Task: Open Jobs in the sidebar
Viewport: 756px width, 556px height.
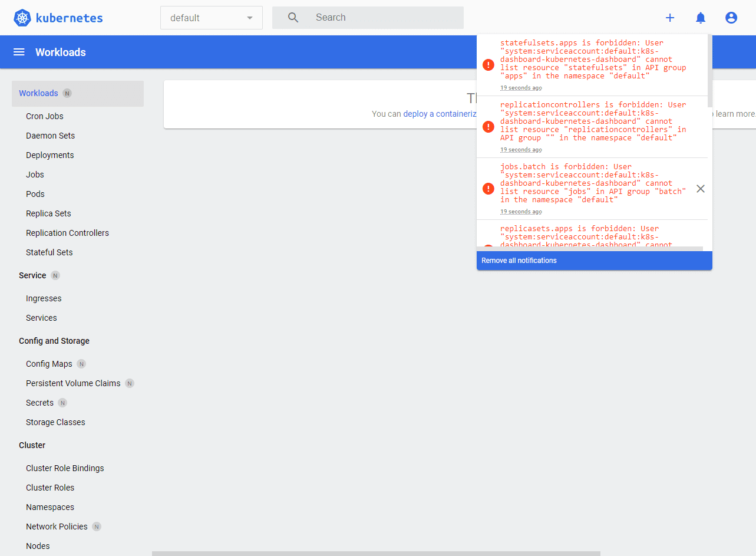Action: [x=35, y=175]
